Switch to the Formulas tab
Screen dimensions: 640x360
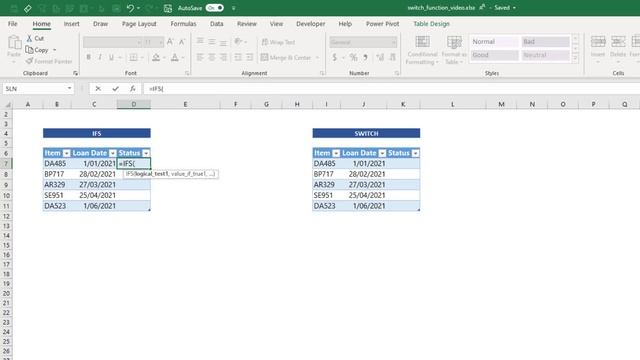point(183,24)
